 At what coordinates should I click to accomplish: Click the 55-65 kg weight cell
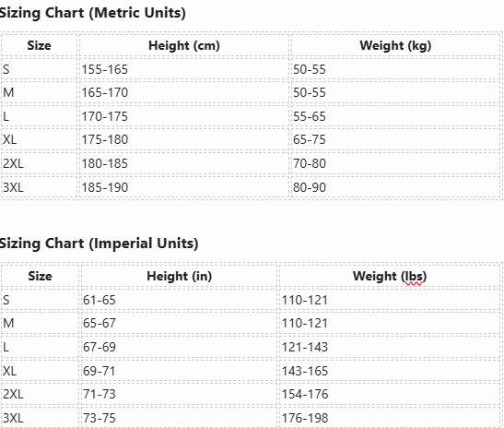coord(395,116)
